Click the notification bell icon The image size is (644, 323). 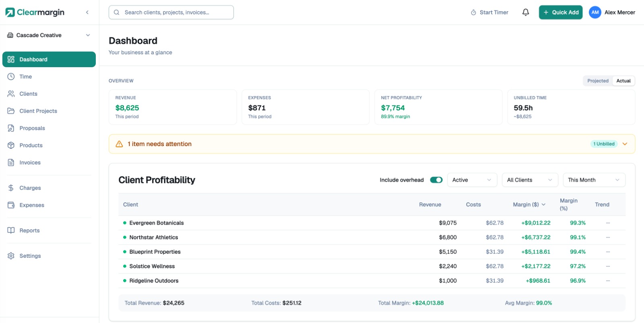[525, 12]
